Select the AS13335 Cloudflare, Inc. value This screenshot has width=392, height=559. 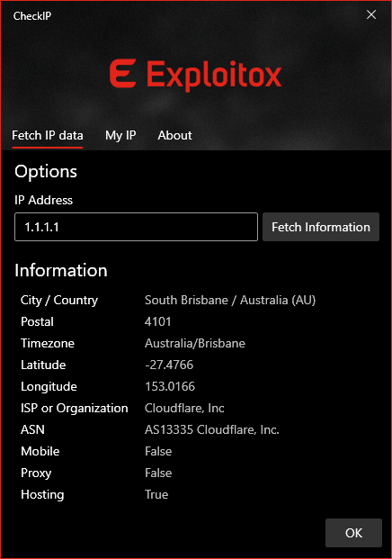(x=212, y=429)
